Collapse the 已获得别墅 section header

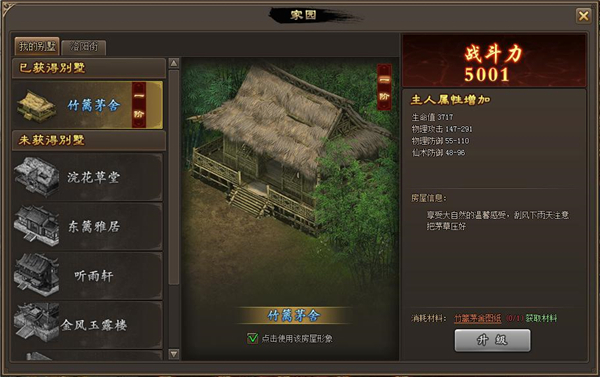pyautogui.click(x=89, y=68)
